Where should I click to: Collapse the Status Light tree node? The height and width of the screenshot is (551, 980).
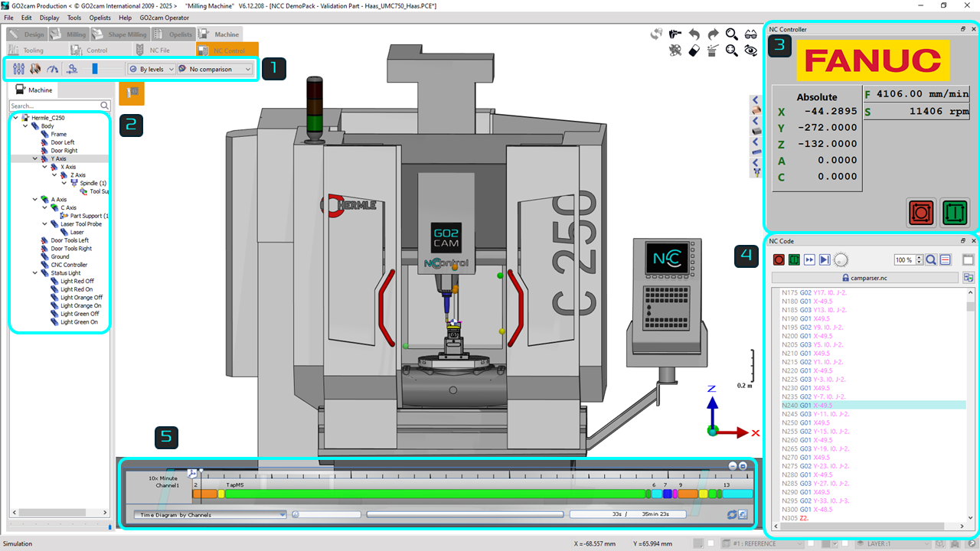coord(35,273)
